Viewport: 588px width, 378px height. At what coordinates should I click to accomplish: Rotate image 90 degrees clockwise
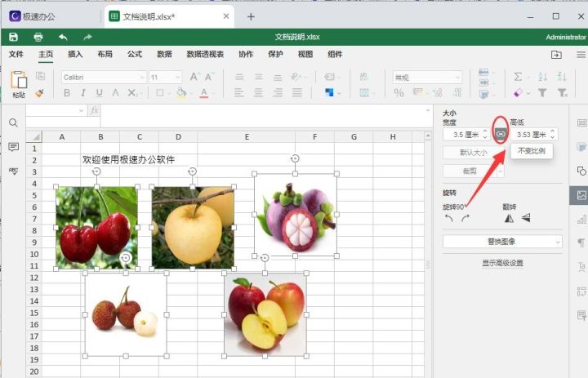(x=465, y=218)
